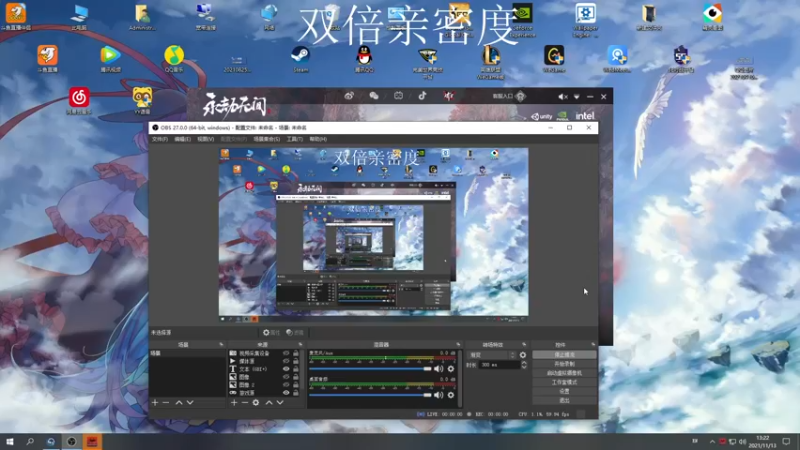Image resolution: width=800 pixels, height=450 pixels.
Task: Open the OBS Help menu
Action: click(318, 139)
